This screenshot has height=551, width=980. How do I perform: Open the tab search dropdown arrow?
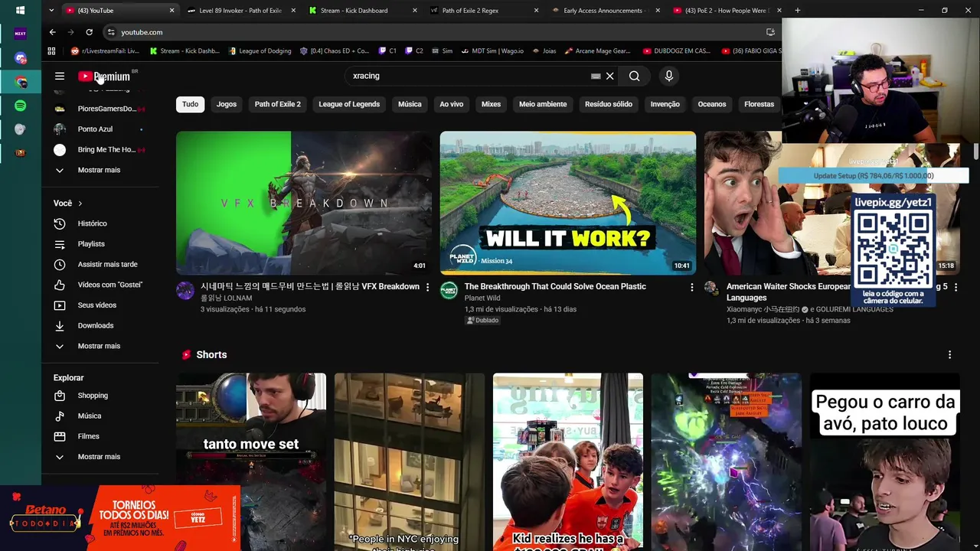(51, 11)
